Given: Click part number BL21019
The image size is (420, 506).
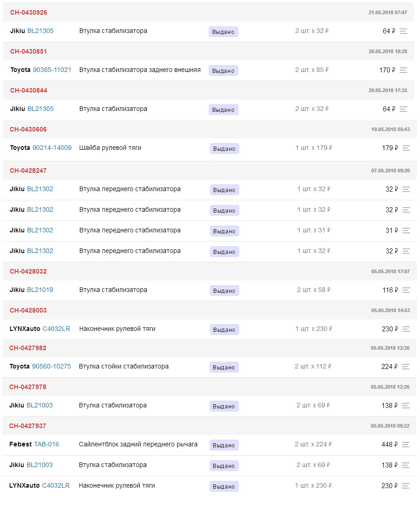Looking at the screenshot, I should pyautogui.click(x=40, y=290).
